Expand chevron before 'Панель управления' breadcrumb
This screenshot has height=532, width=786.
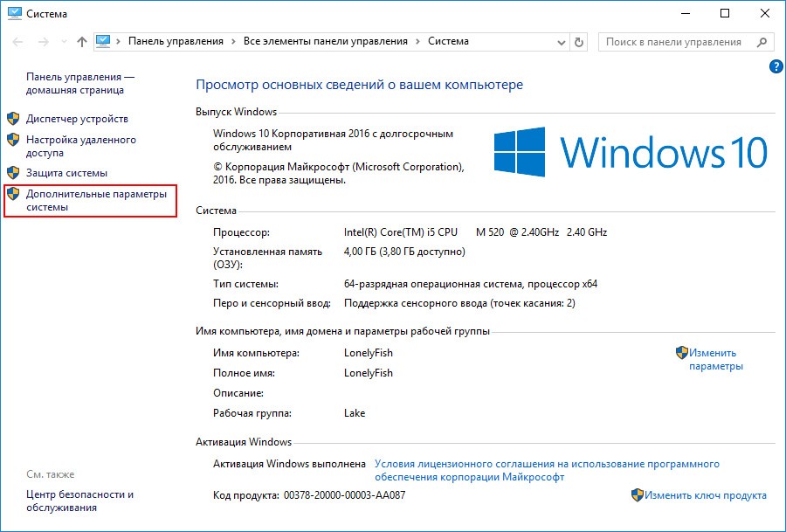[x=118, y=42]
